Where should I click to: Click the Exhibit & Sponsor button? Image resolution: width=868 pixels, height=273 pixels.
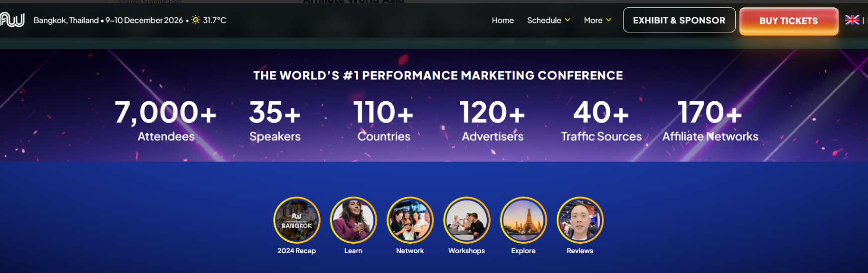click(x=679, y=20)
